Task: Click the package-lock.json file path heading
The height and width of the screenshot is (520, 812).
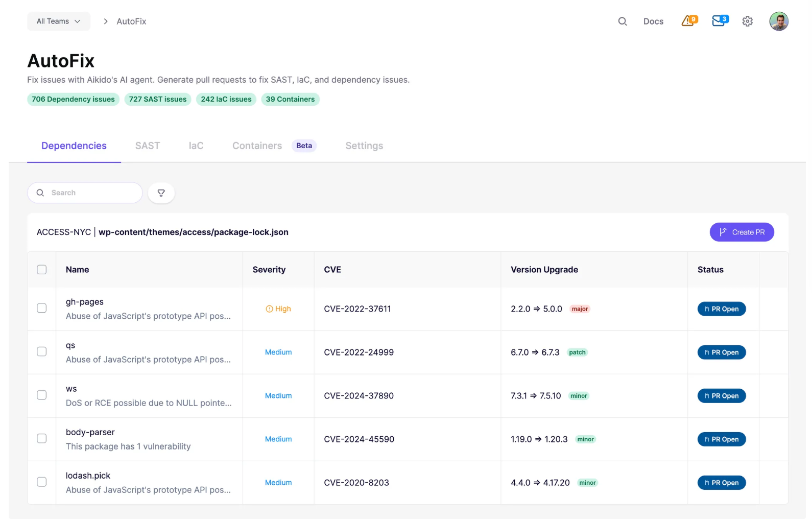Action: [x=194, y=232]
